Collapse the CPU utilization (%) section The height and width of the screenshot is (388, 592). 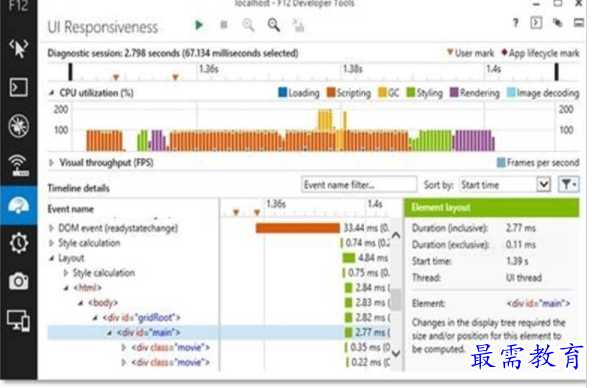tap(52, 93)
